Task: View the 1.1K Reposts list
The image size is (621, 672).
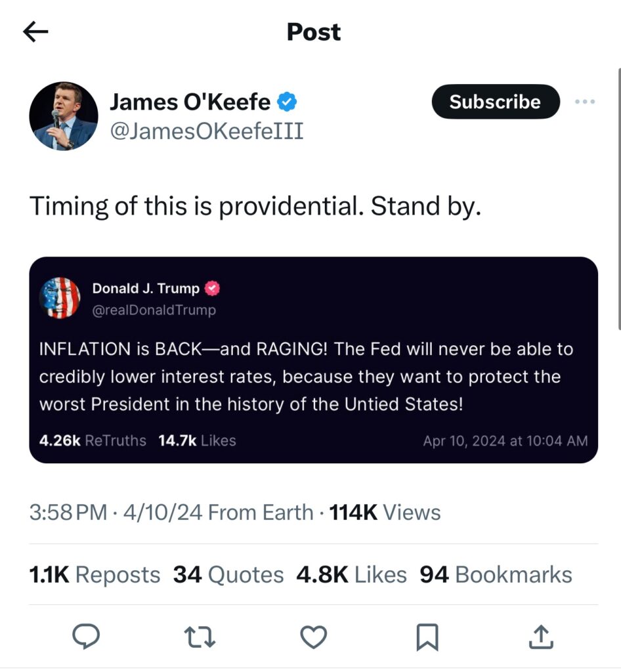Action: 95,575
